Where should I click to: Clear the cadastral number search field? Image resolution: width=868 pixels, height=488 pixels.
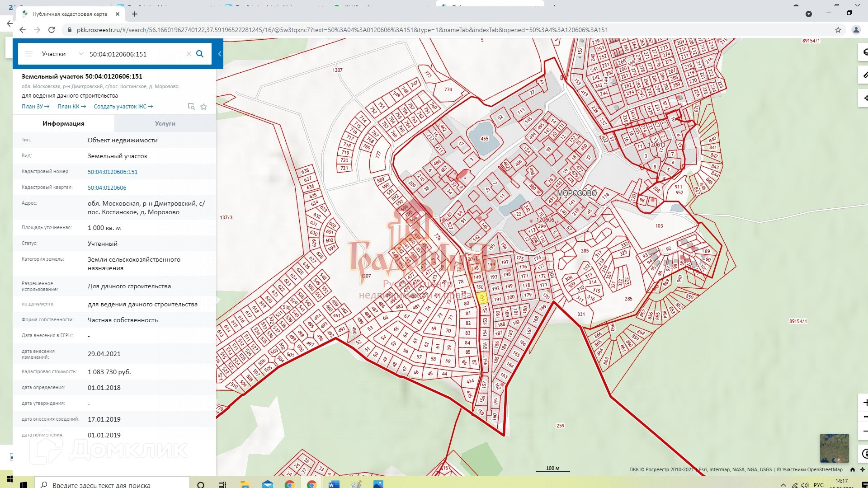[x=189, y=54]
